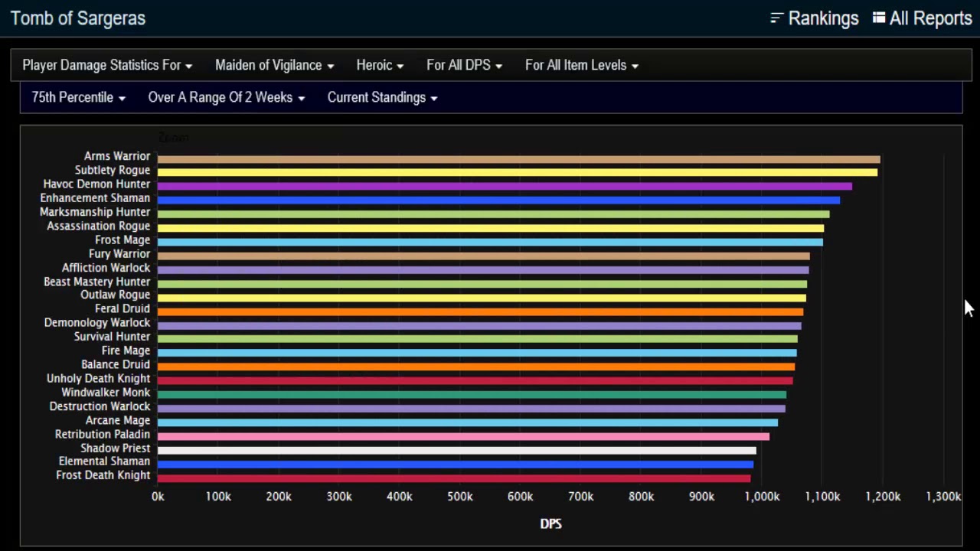Click the Marksmanship Hunter label

(95, 212)
